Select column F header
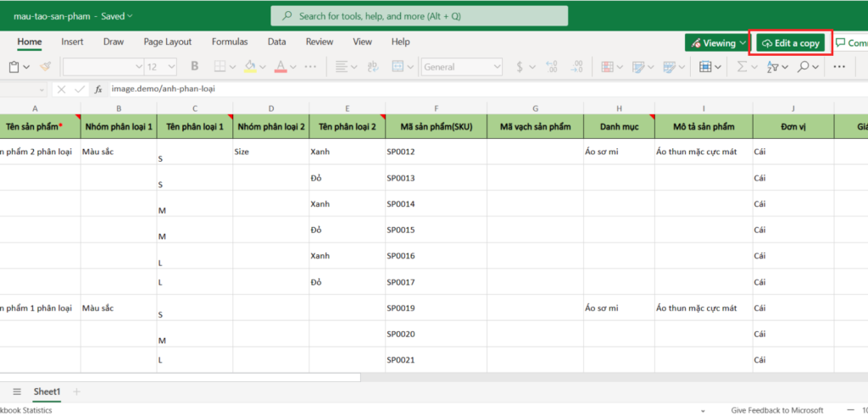This screenshot has height=416, width=868. (x=437, y=108)
